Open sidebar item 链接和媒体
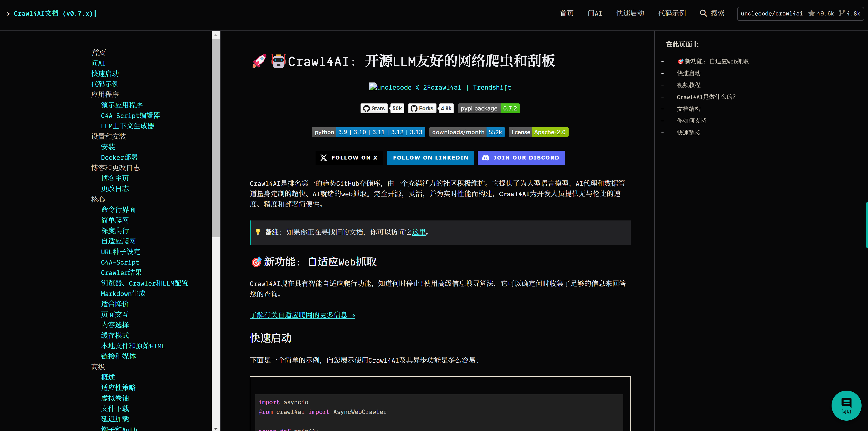868x431 pixels. tap(118, 356)
